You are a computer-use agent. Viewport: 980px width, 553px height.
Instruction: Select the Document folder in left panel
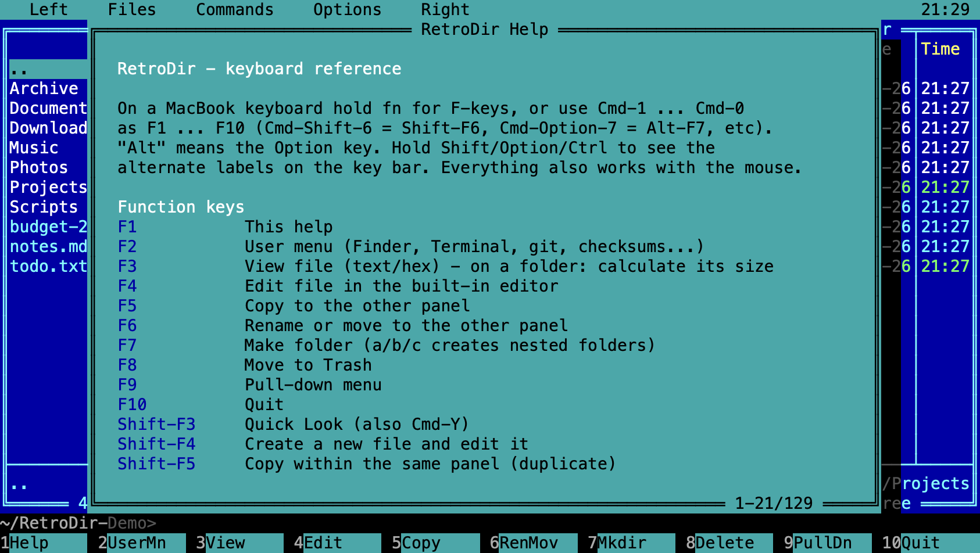click(48, 109)
